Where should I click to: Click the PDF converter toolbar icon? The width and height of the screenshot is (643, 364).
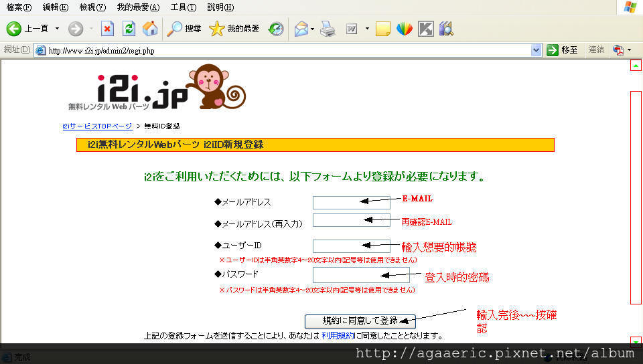pos(618,50)
